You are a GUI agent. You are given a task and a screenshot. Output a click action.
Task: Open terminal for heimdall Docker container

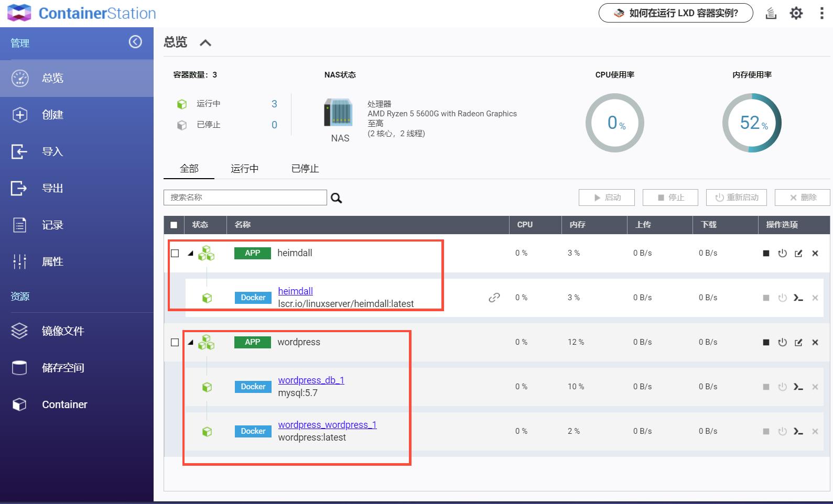coord(798,298)
